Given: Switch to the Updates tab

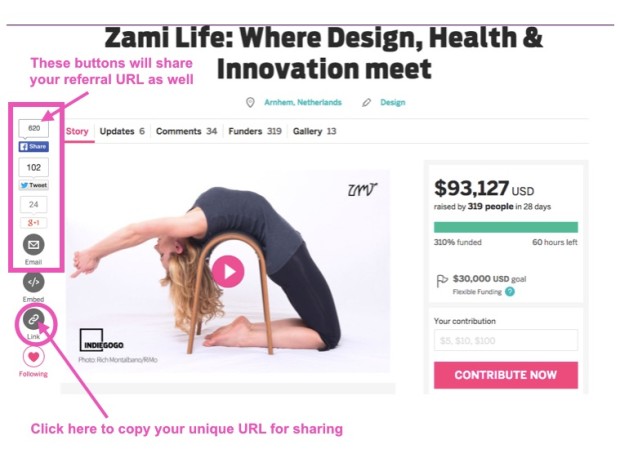Looking at the screenshot, I should (x=122, y=131).
